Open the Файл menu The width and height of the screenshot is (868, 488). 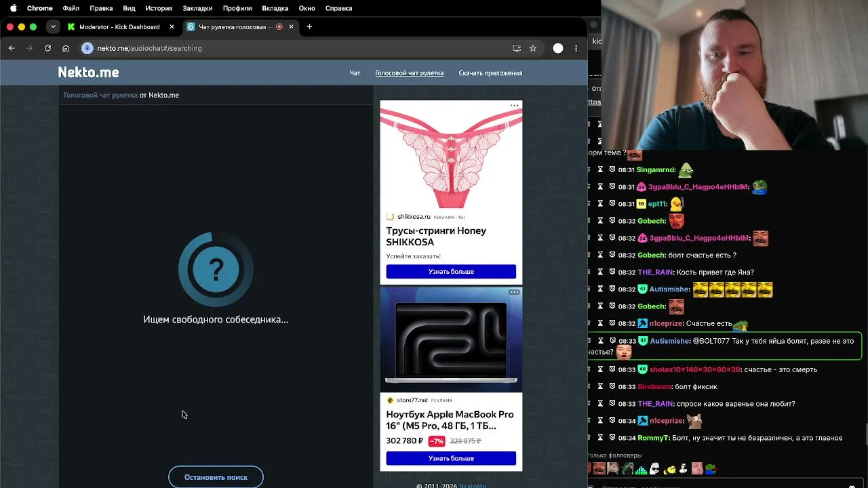click(x=71, y=8)
